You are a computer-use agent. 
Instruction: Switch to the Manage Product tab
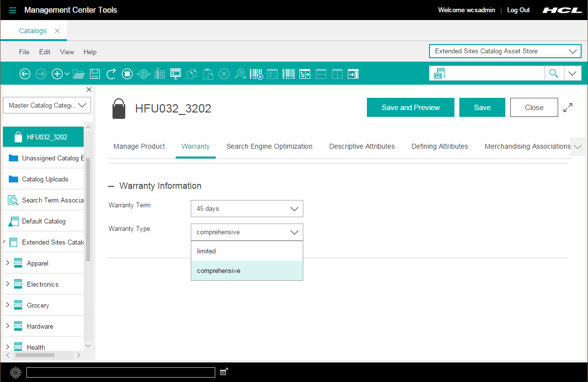click(x=139, y=146)
